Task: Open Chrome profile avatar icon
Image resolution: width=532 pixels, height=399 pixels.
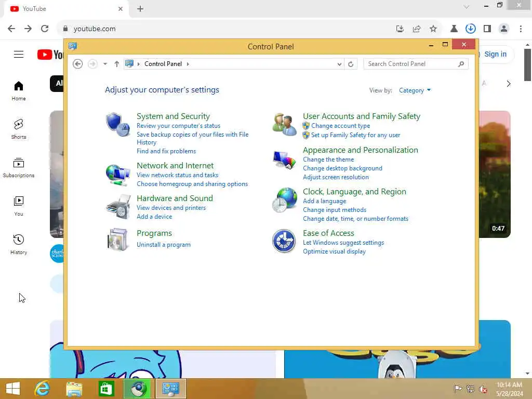Action: point(504,29)
